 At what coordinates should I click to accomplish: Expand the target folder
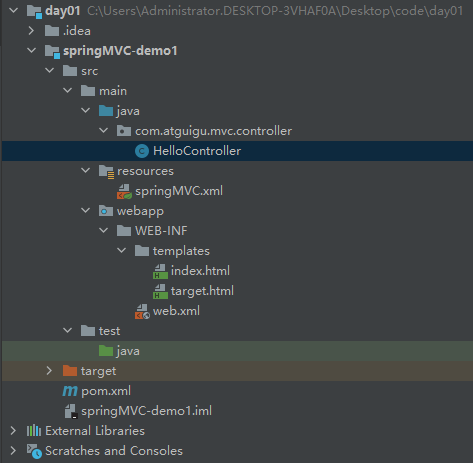pos(49,371)
